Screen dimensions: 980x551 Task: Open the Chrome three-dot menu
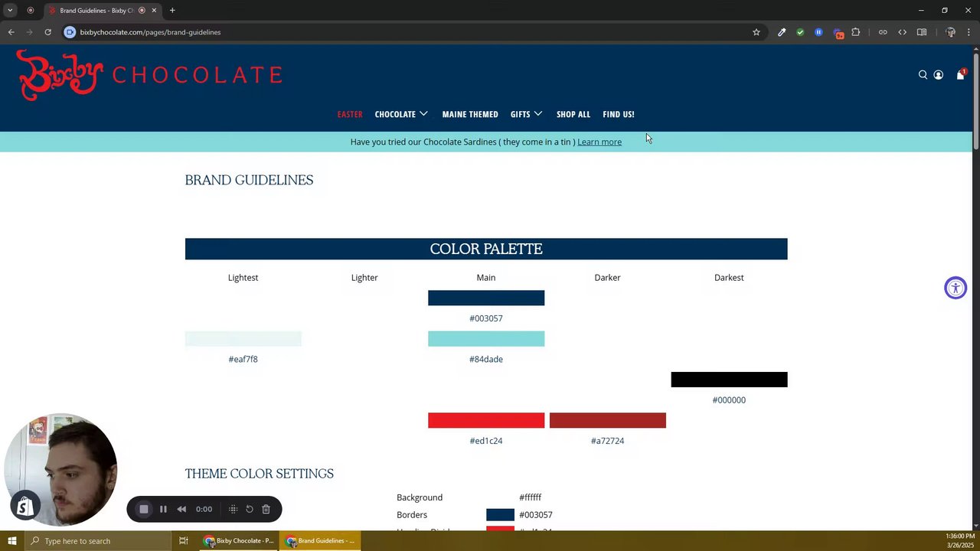tap(969, 32)
